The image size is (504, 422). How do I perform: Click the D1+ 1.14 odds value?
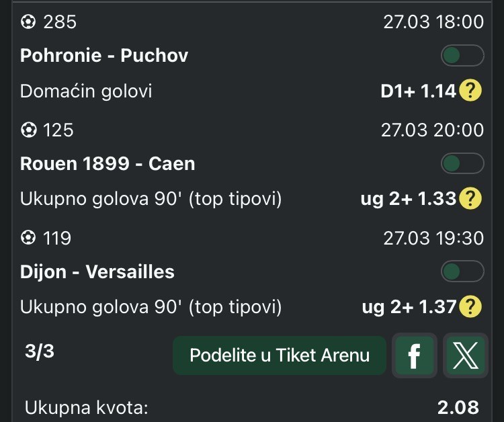pos(418,91)
